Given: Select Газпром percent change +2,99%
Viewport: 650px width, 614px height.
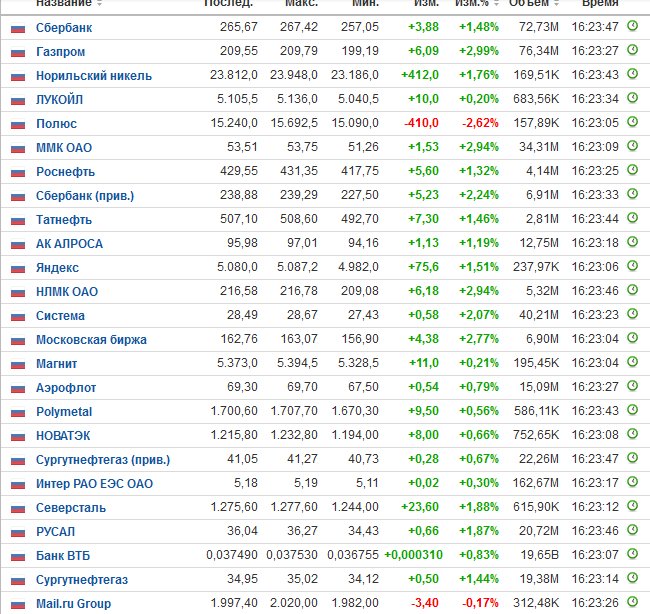Looking at the screenshot, I should (479, 51).
